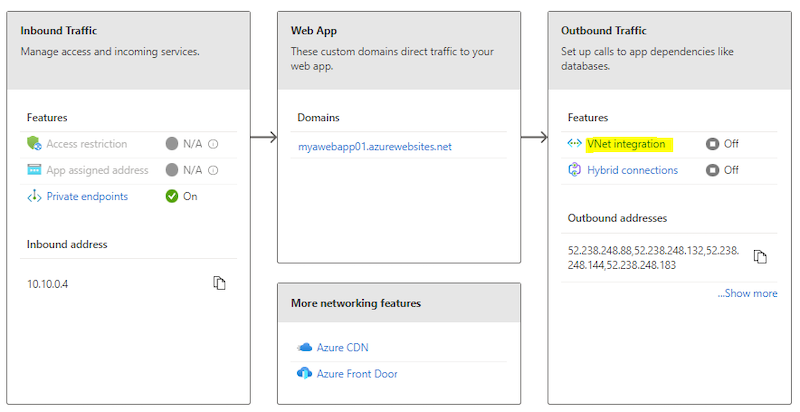The image size is (800, 412).
Task: Click the green On status for Private endpoints
Action: [x=173, y=196]
